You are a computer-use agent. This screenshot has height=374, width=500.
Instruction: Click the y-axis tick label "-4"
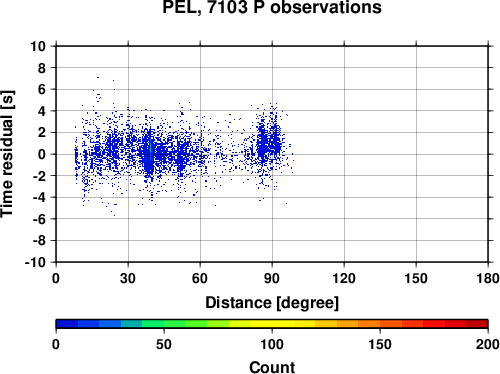pos(39,198)
